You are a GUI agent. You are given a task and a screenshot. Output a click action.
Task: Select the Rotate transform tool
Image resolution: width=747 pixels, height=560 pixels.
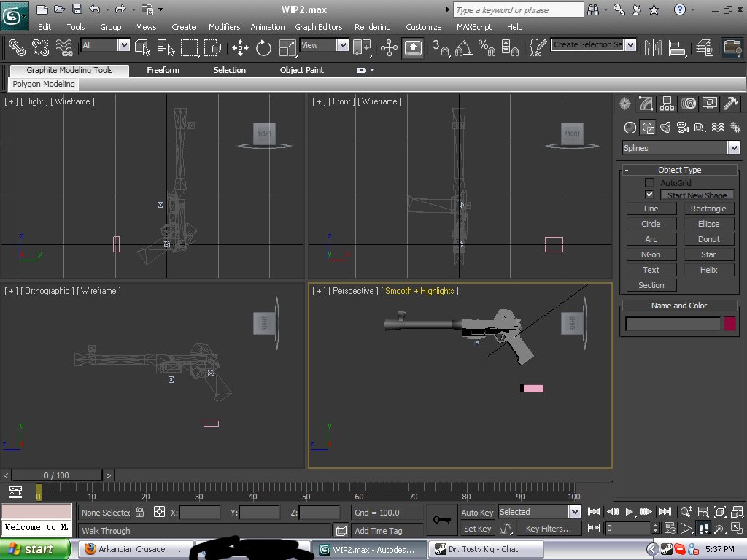(x=263, y=48)
